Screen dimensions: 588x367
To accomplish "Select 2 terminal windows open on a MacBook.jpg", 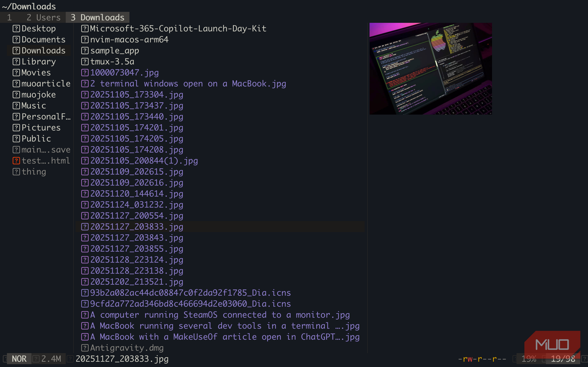I will 188,84.
